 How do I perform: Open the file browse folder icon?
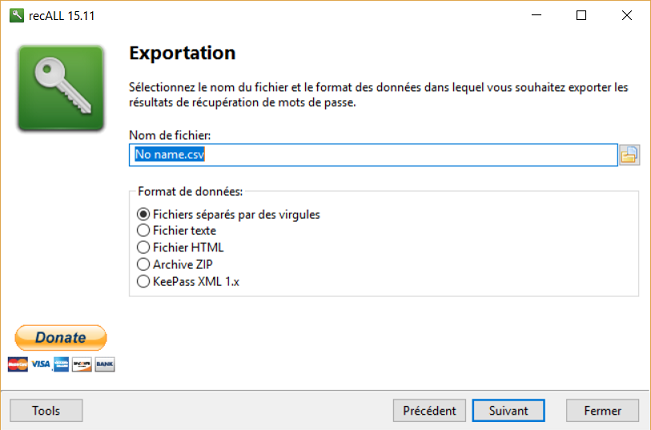[629, 155]
